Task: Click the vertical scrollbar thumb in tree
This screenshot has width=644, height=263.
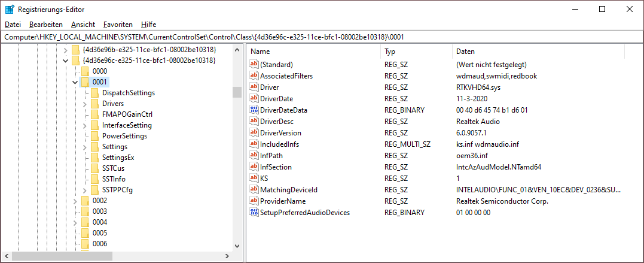Action: pyautogui.click(x=237, y=92)
